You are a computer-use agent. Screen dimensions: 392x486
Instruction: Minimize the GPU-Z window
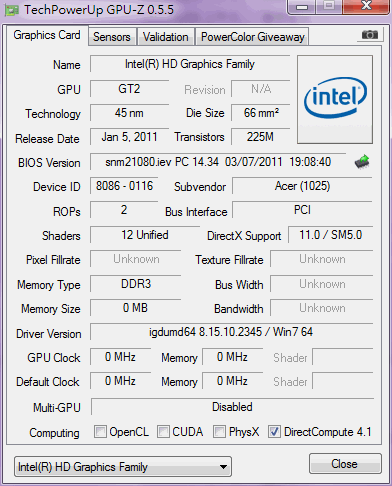(302, 7)
